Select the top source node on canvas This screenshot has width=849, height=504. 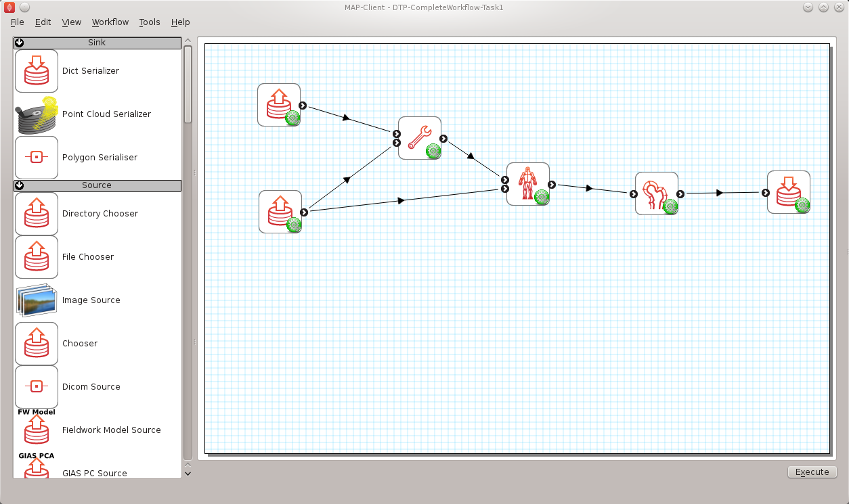tap(279, 105)
